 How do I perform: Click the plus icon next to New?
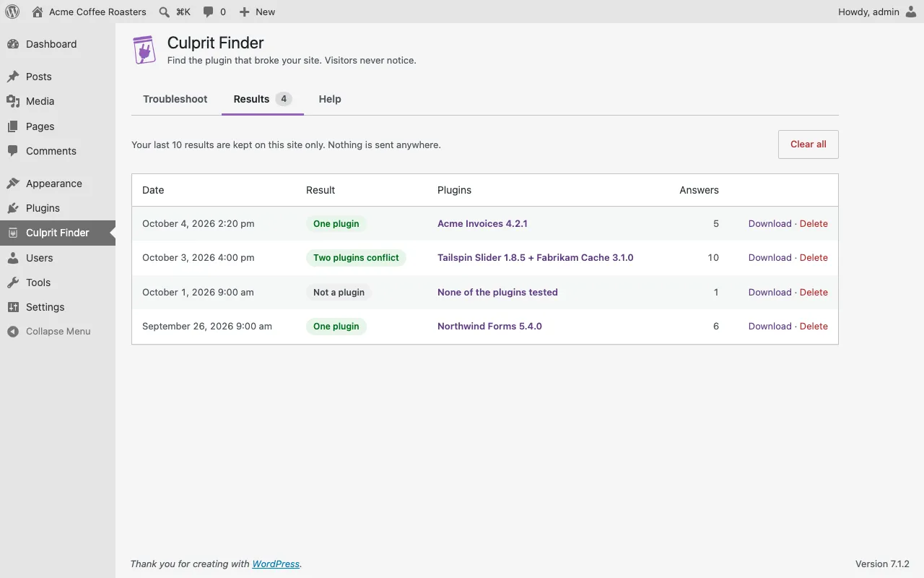point(244,12)
